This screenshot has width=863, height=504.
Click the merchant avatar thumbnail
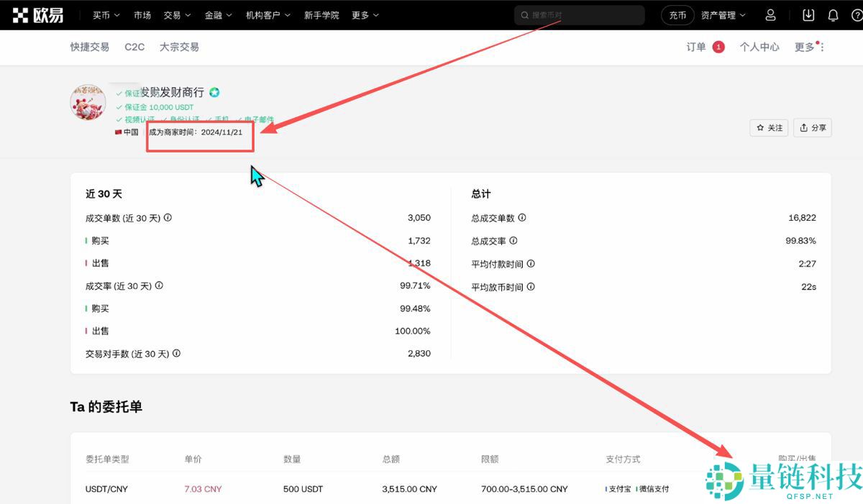pos(87,101)
